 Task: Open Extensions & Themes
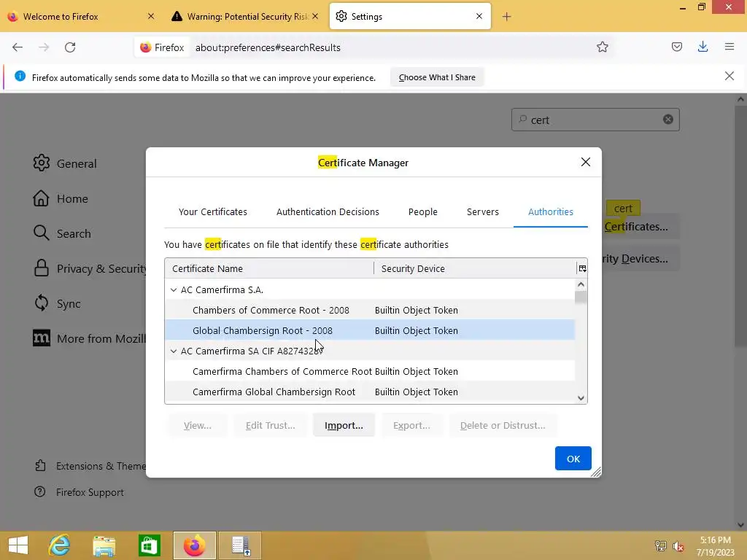point(90,466)
